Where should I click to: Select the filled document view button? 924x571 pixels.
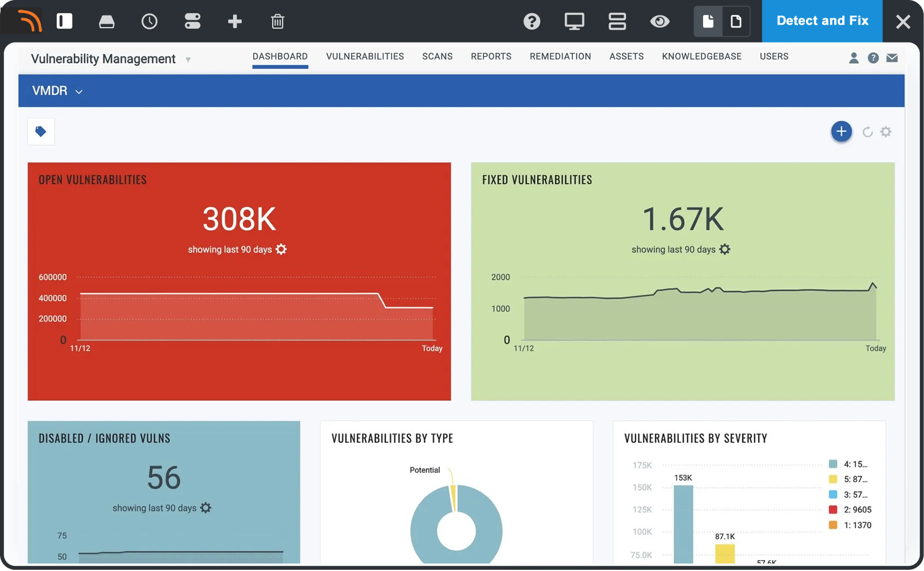(x=708, y=22)
